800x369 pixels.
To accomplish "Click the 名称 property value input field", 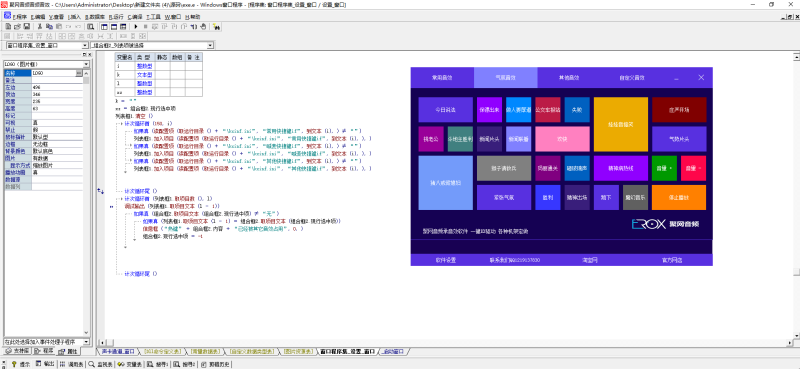I will pos(54,73).
